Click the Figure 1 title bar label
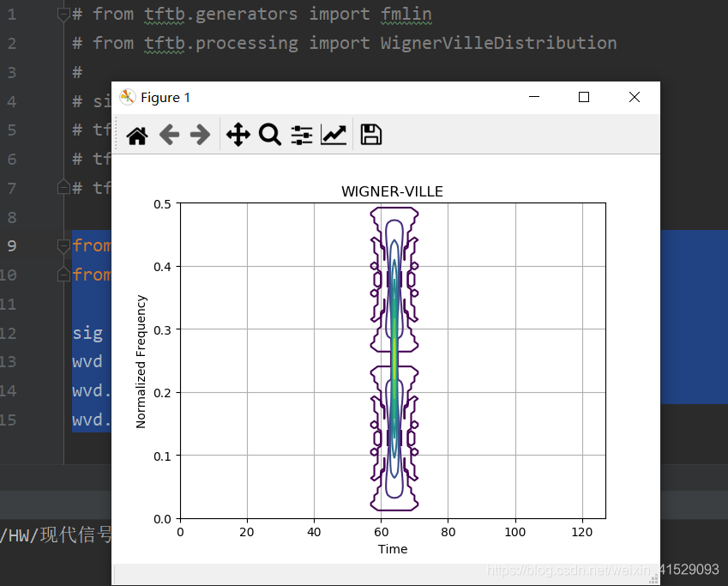This screenshot has height=586, width=728. tap(165, 97)
